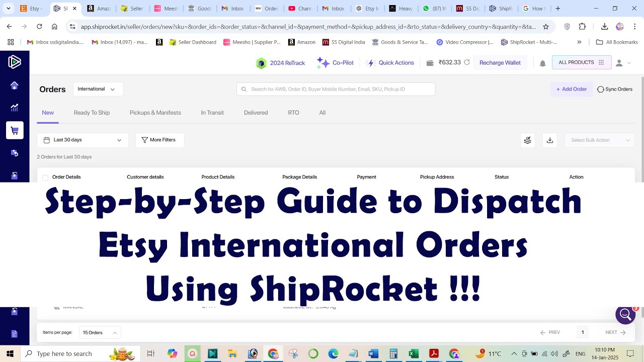Show hidden system tray icons
Viewport: 644px width, 362px height.
tap(514, 353)
